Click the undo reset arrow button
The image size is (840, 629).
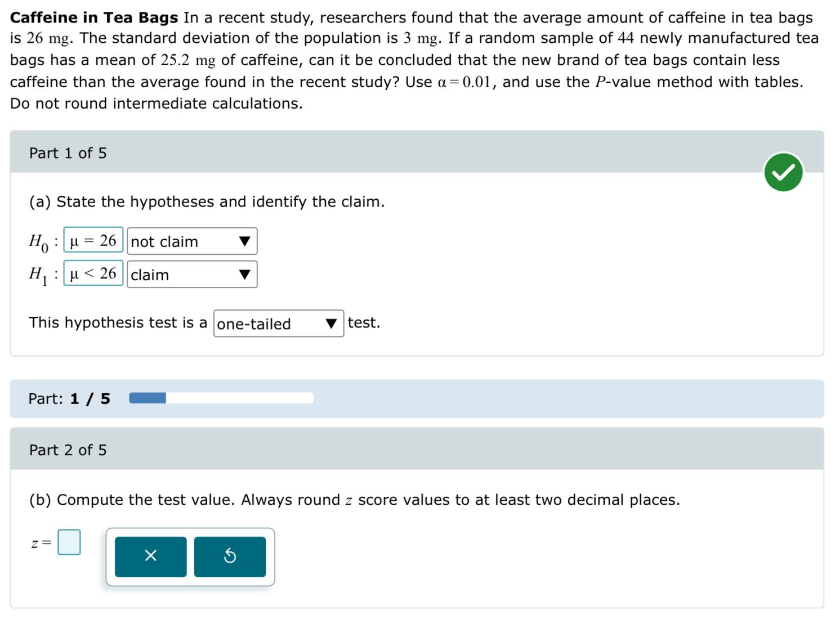[230, 556]
